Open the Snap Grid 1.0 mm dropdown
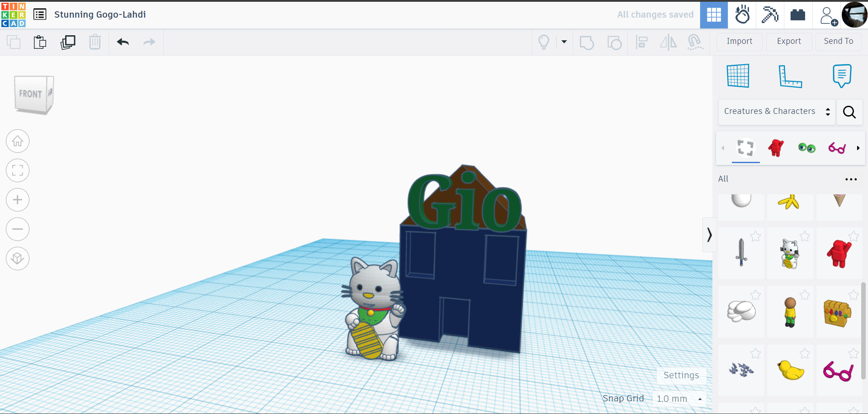The width and height of the screenshot is (868, 414). click(x=679, y=399)
